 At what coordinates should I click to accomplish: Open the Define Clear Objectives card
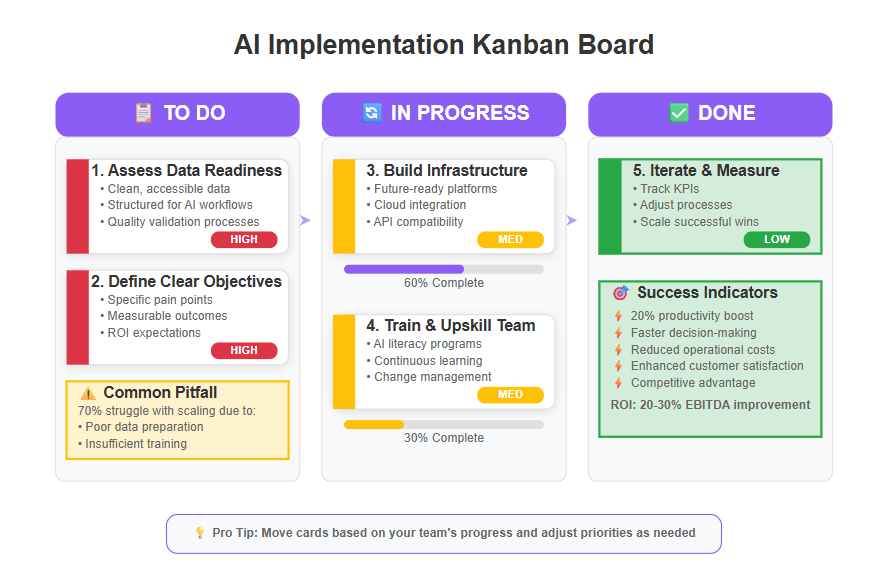177,317
